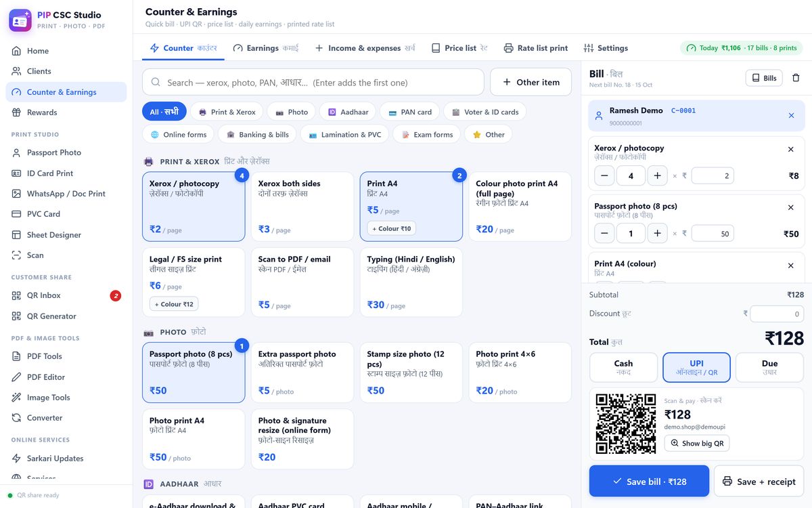812x508 pixels.
Task: Open the Settings tab
Action: click(x=606, y=48)
